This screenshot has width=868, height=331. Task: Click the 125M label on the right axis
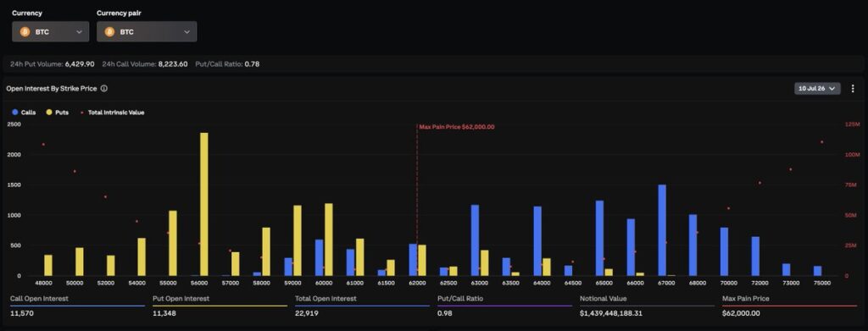[x=853, y=124]
